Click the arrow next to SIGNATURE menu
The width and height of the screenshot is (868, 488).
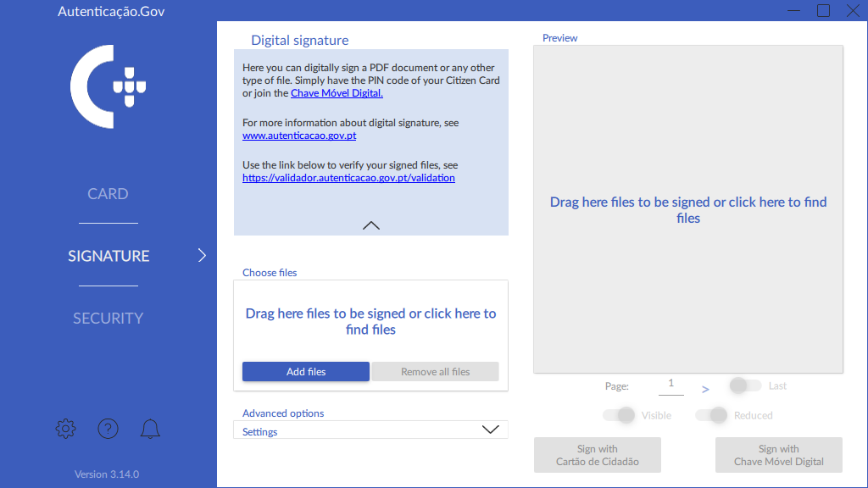pyautogui.click(x=202, y=255)
